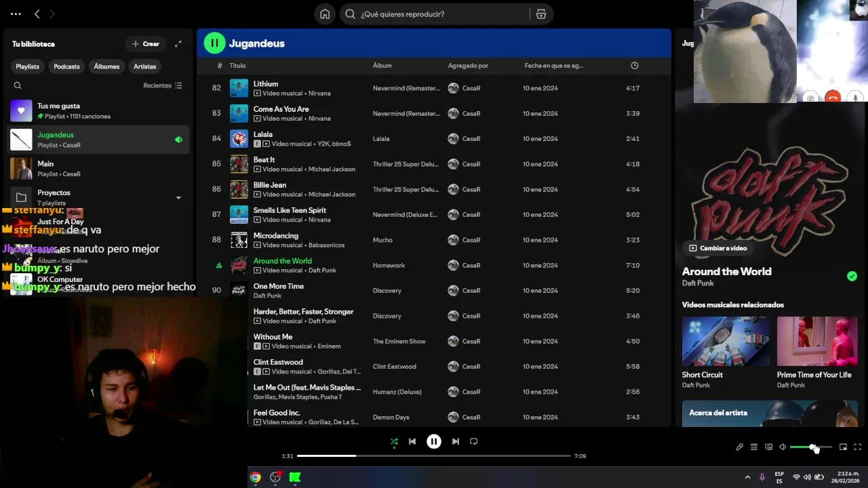Open Homework album link
868x488 pixels.
click(x=389, y=266)
